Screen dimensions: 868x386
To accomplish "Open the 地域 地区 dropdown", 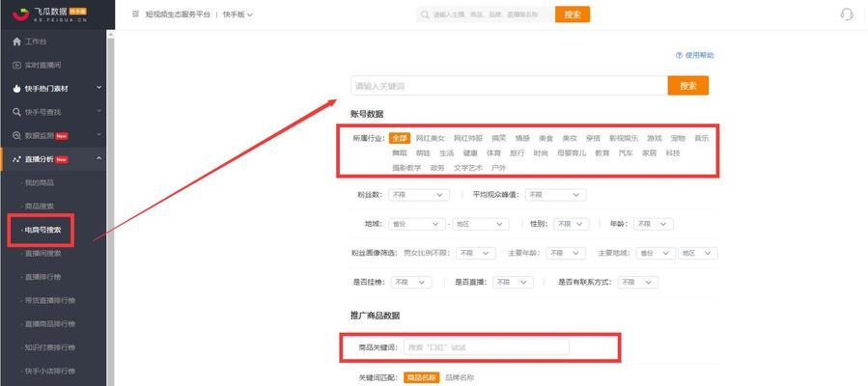I will click(x=481, y=224).
